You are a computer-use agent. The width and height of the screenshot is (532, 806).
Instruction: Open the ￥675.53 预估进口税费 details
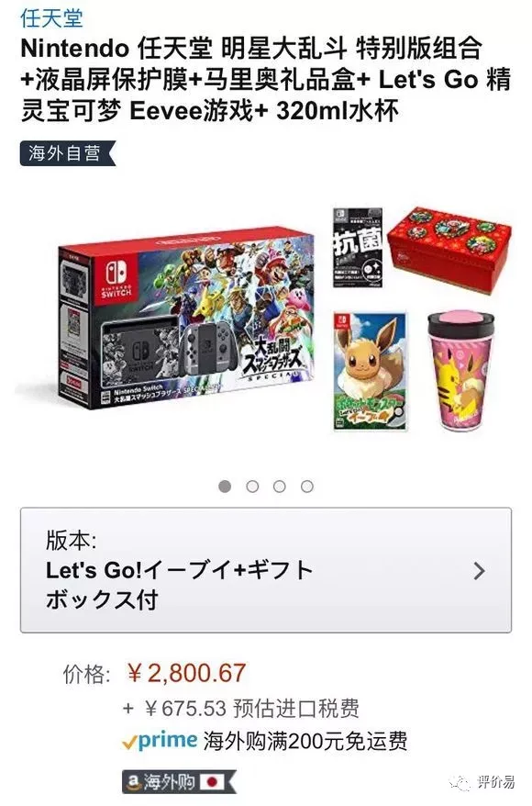(241, 709)
